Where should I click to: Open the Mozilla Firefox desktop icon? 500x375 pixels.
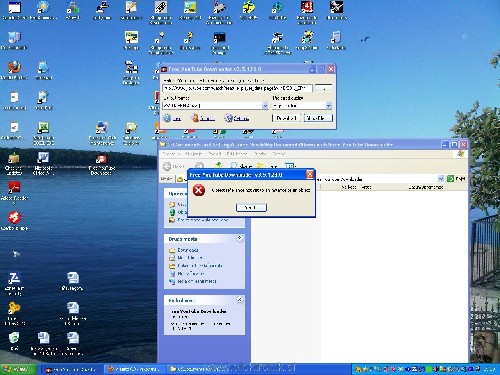click(x=14, y=70)
